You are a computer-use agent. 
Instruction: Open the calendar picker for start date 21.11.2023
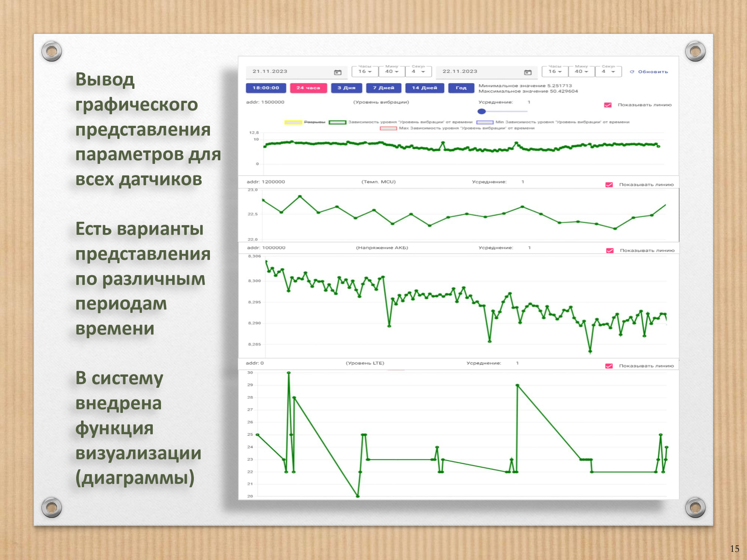click(x=338, y=72)
